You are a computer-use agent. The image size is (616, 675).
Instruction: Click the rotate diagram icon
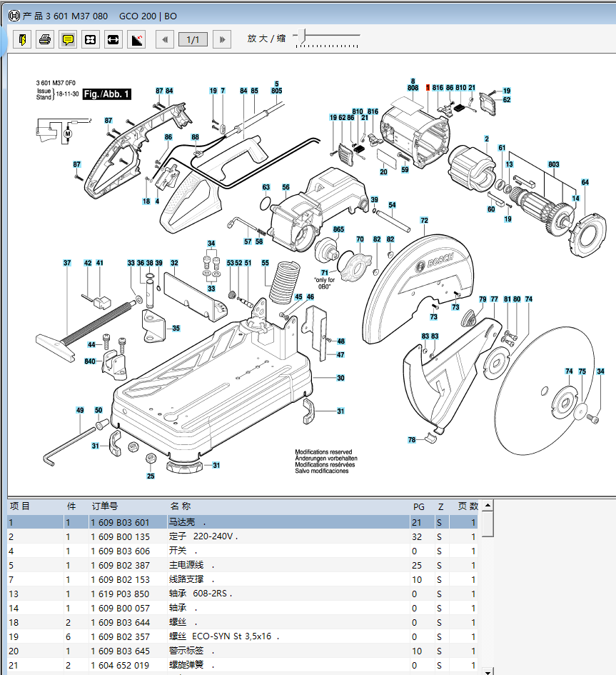[136, 39]
